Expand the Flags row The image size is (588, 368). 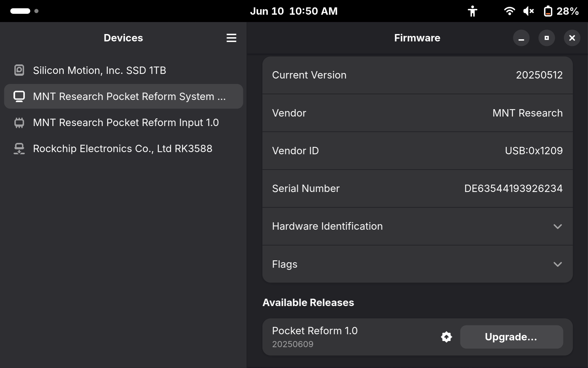[417, 264]
